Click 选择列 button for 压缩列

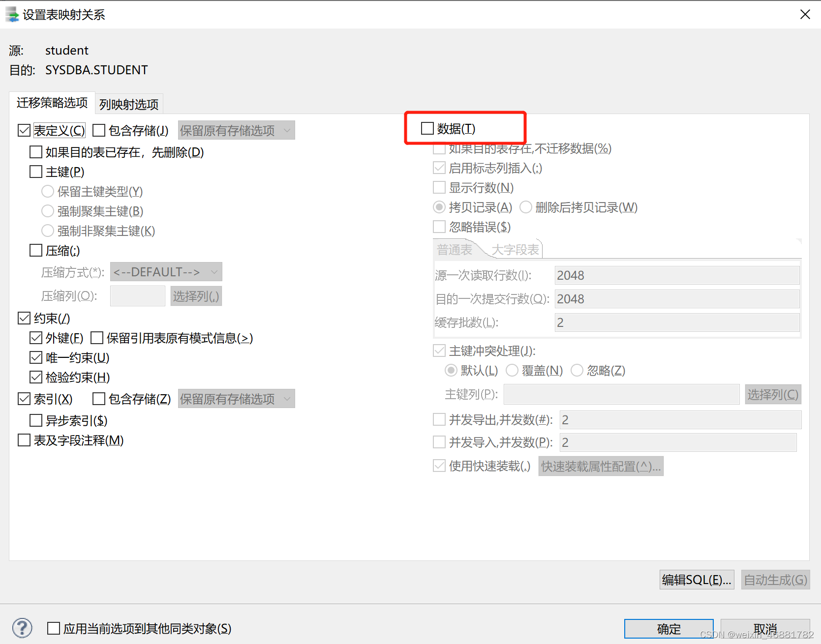(x=196, y=296)
